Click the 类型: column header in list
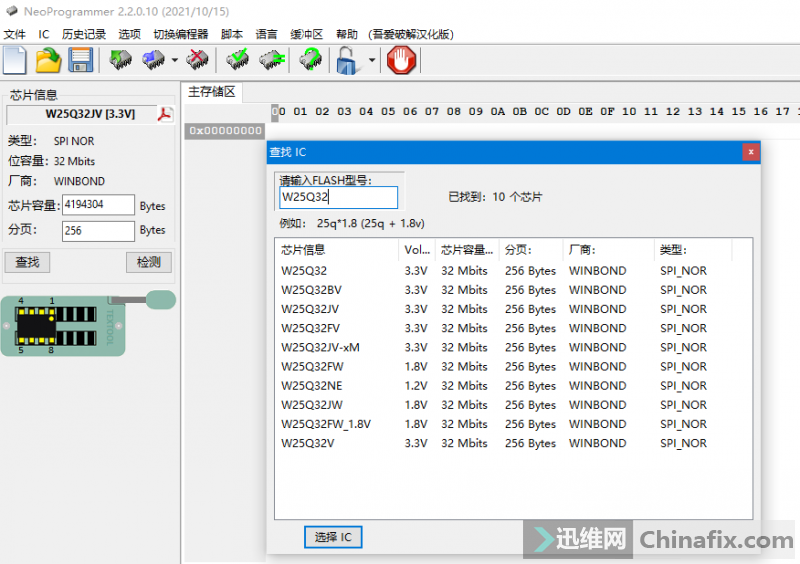Image resolution: width=800 pixels, height=564 pixels. [x=693, y=250]
